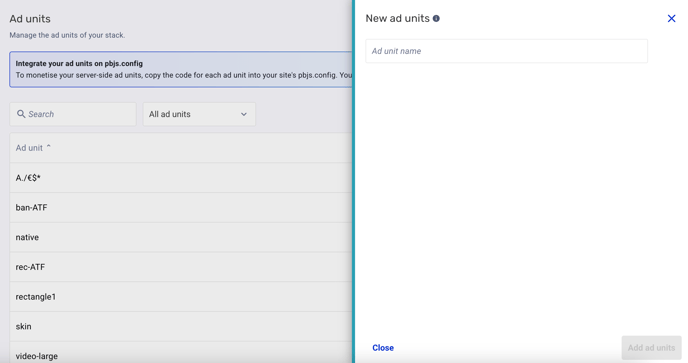
Task: Sort by the Ad unit column header
Action: pyautogui.click(x=33, y=148)
